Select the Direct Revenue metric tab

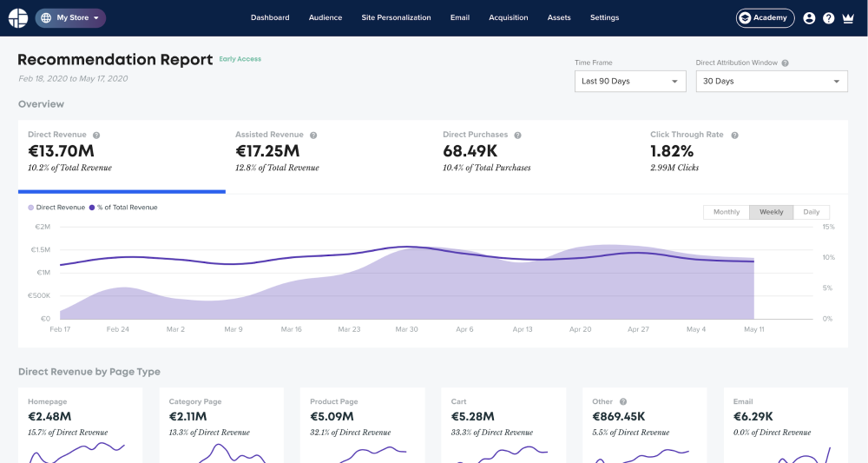pos(122,156)
